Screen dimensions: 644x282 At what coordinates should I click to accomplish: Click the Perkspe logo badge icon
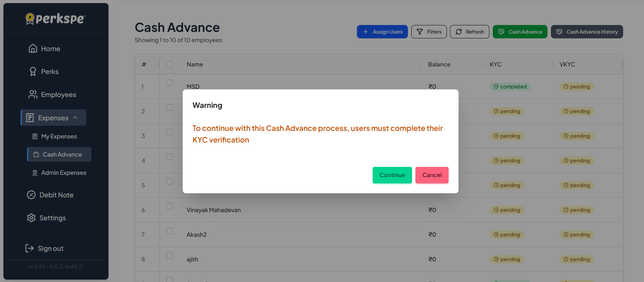click(30, 18)
